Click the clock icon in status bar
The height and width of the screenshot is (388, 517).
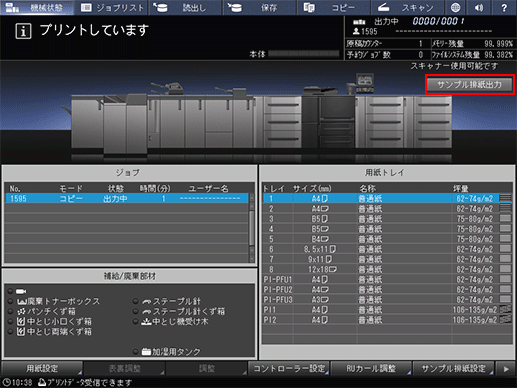(6, 383)
